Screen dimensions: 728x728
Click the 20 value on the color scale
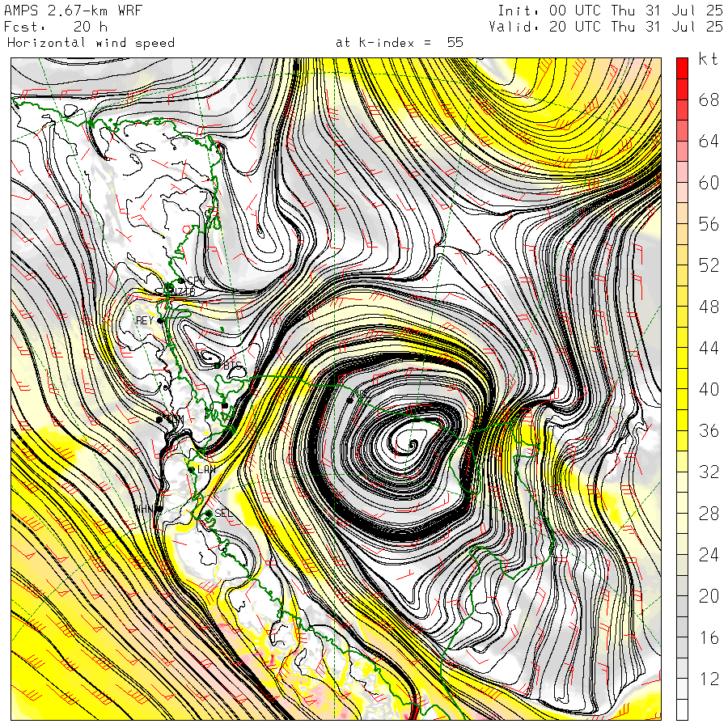click(x=709, y=595)
